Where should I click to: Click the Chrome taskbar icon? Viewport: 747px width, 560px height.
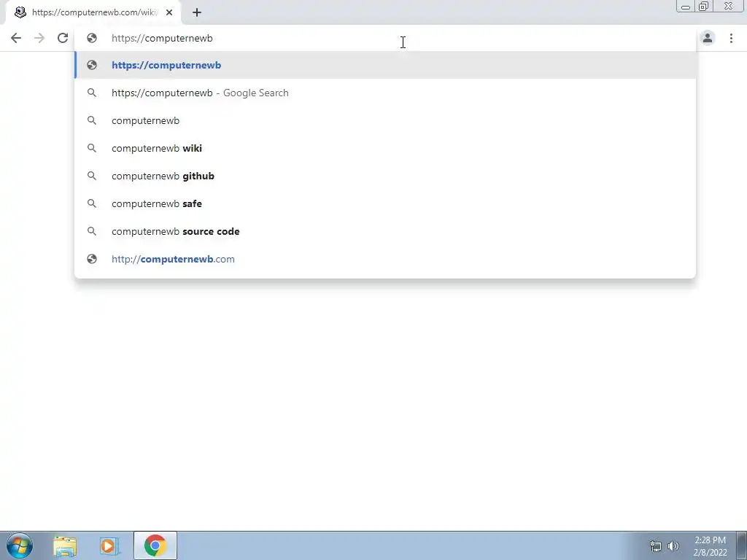point(155,545)
